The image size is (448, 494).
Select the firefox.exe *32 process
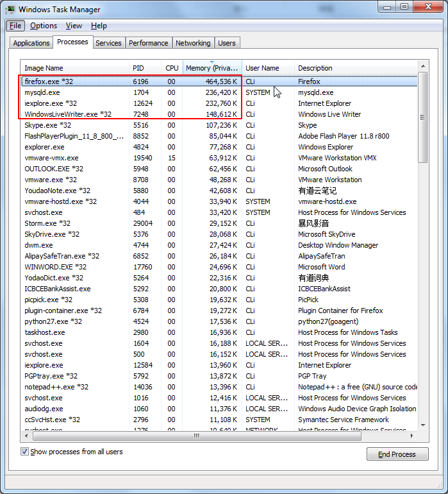(219, 81)
